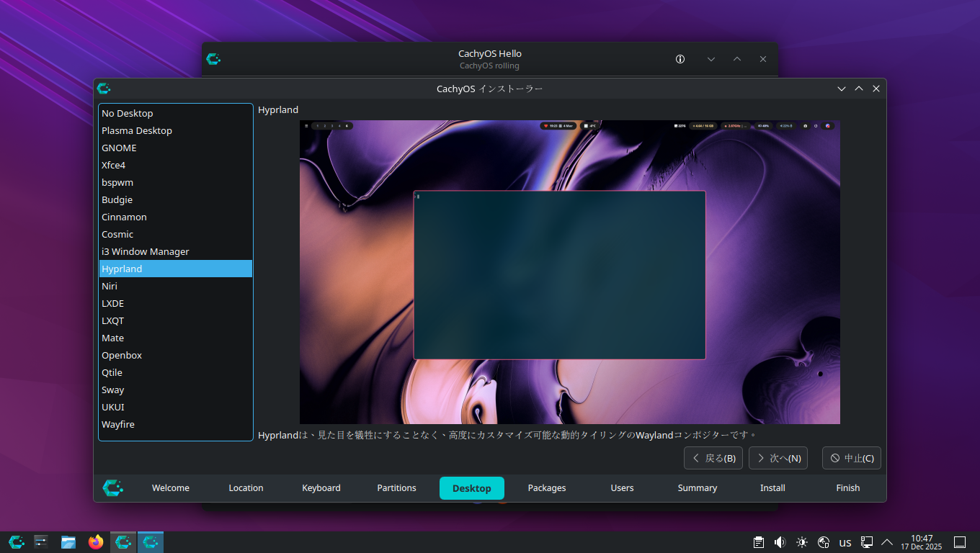Click the 中止(C) cancel button
980x553 pixels.
[852, 458]
